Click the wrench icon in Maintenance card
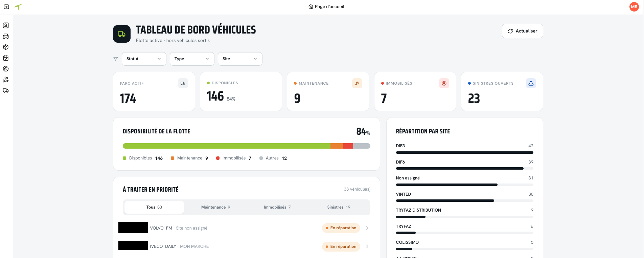The width and height of the screenshot is (644, 258). coord(357,83)
